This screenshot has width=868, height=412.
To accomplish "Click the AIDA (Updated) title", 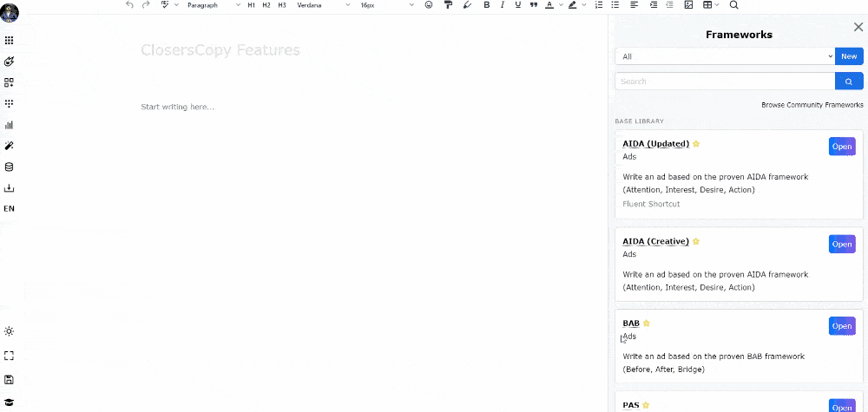I will coord(656,144).
